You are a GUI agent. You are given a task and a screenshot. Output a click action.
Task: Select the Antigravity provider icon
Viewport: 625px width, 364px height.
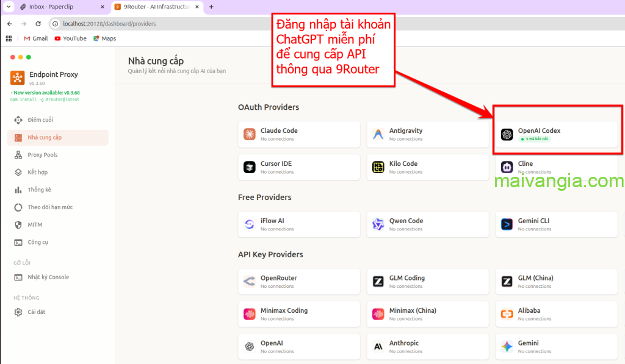[x=378, y=134]
